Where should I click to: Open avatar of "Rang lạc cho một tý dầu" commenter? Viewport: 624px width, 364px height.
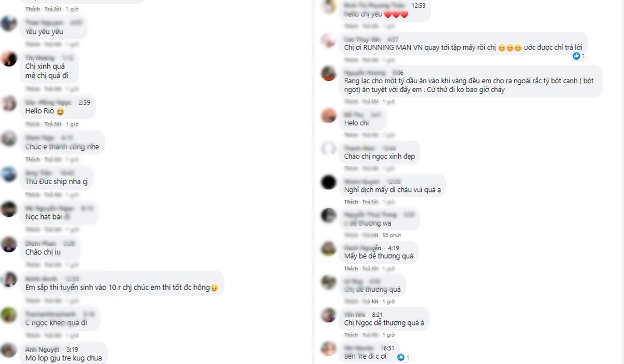point(328,73)
